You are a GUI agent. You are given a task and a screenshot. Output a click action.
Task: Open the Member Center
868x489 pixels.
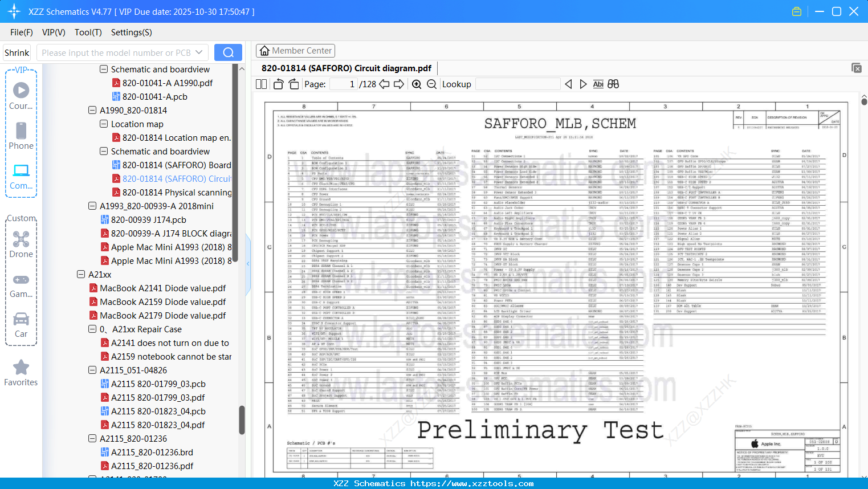tap(295, 51)
